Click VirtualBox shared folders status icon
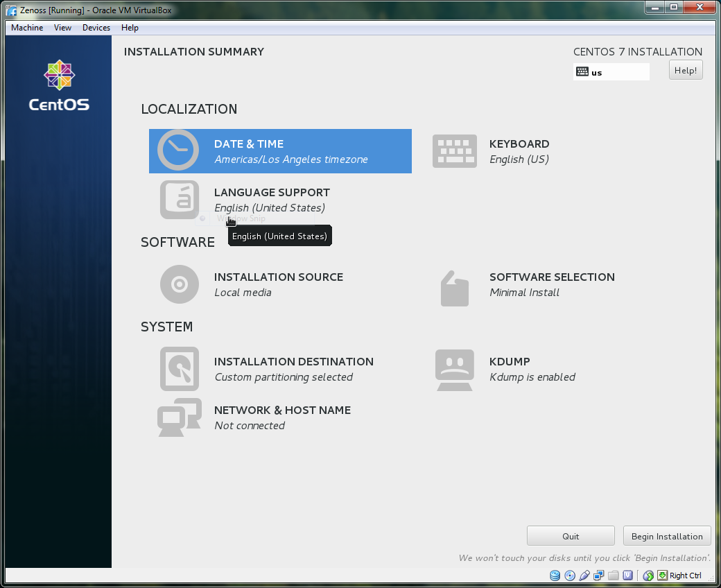 click(613, 576)
